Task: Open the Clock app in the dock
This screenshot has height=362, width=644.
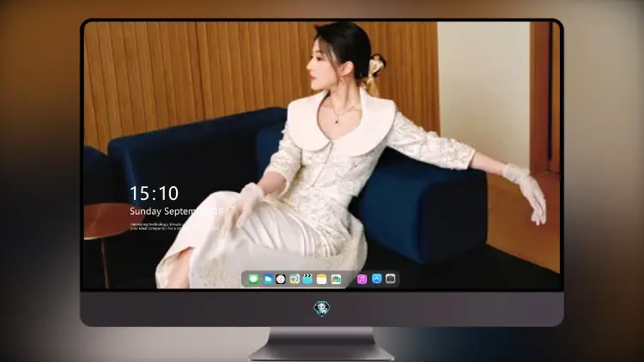Action: pos(281,280)
